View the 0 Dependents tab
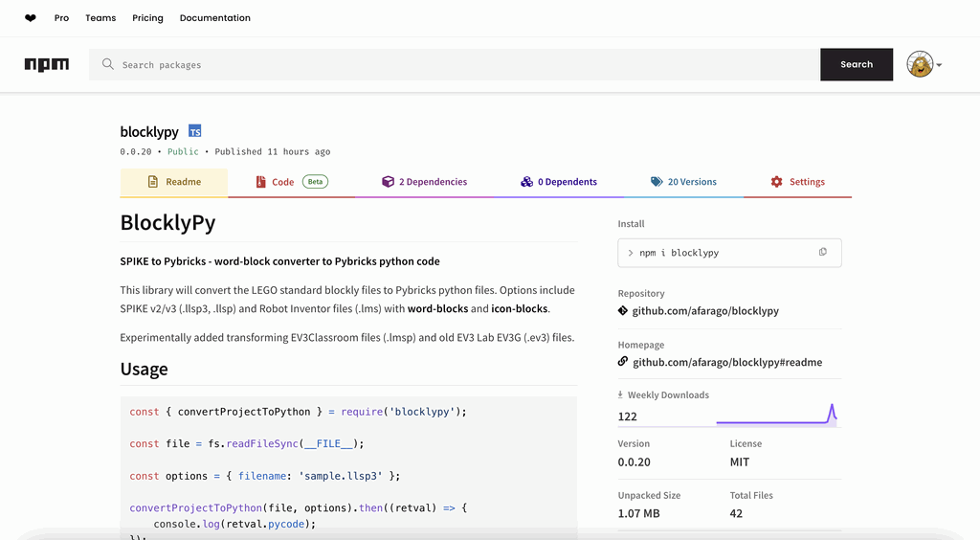The width and height of the screenshot is (980, 540). [x=558, y=182]
